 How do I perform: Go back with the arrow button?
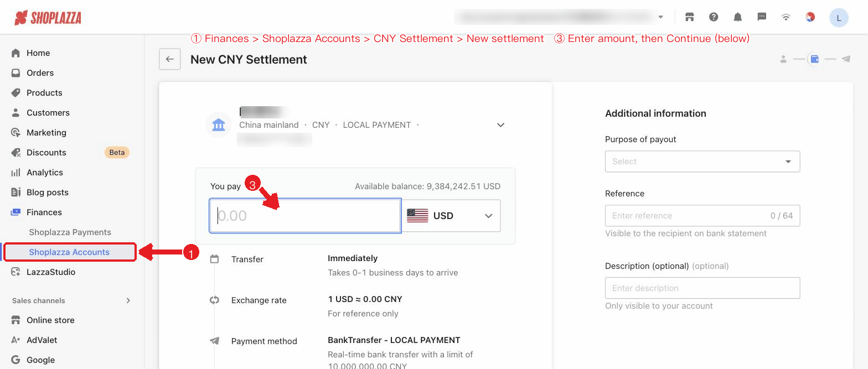point(170,59)
